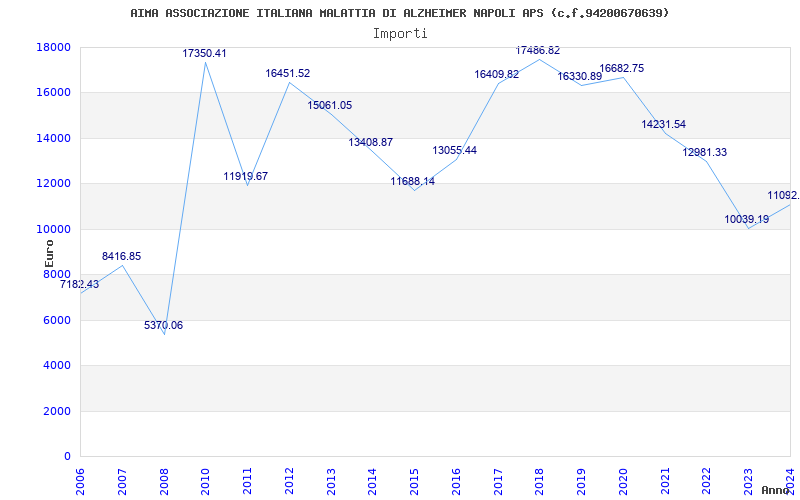Click the y-axis tick label 8000
This screenshot has width=800, height=500.
click(x=57, y=274)
